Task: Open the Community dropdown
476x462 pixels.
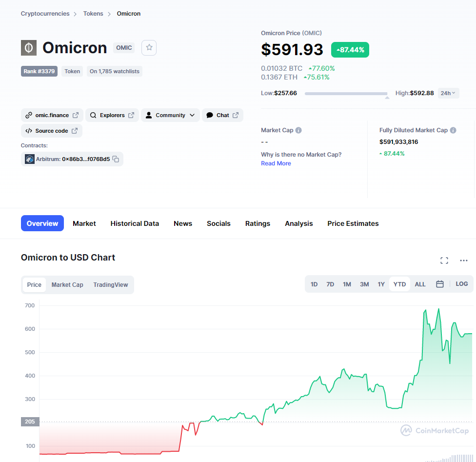Action: click(170, 115)
